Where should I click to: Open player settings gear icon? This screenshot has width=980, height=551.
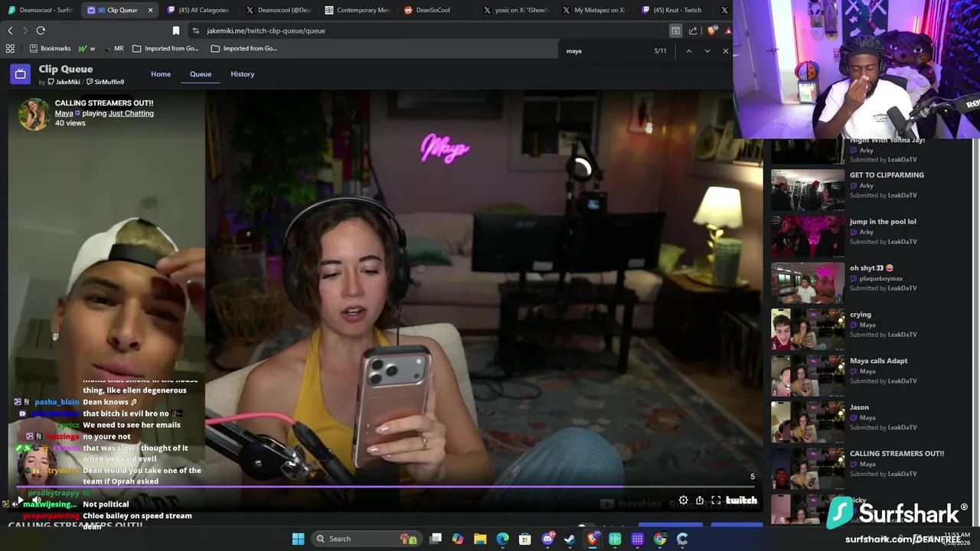tap(683, 500)
